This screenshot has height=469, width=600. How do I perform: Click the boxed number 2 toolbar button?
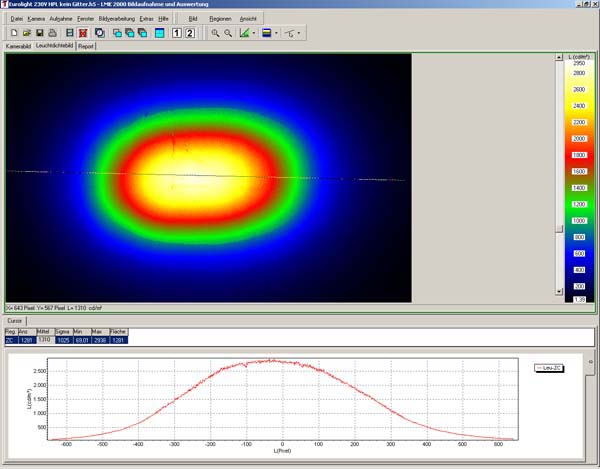[x=190, y=33]
